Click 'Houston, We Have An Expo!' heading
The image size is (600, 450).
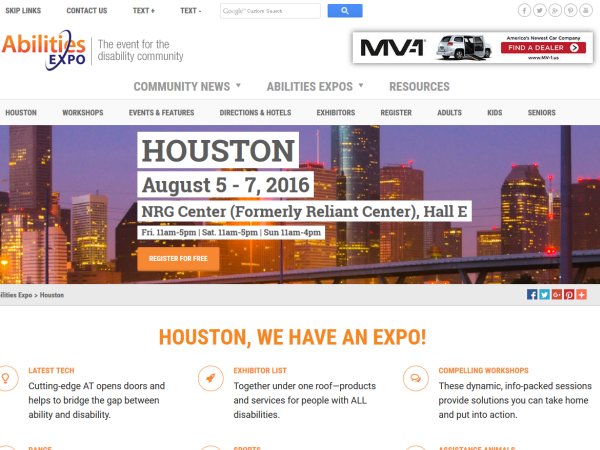(292, 337)
